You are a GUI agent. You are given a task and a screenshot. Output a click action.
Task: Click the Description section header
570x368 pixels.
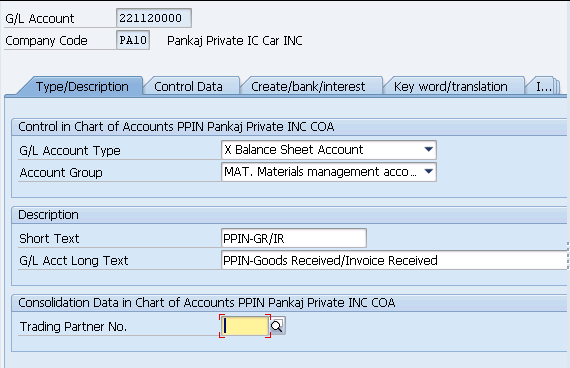click(x=48, y=215)
